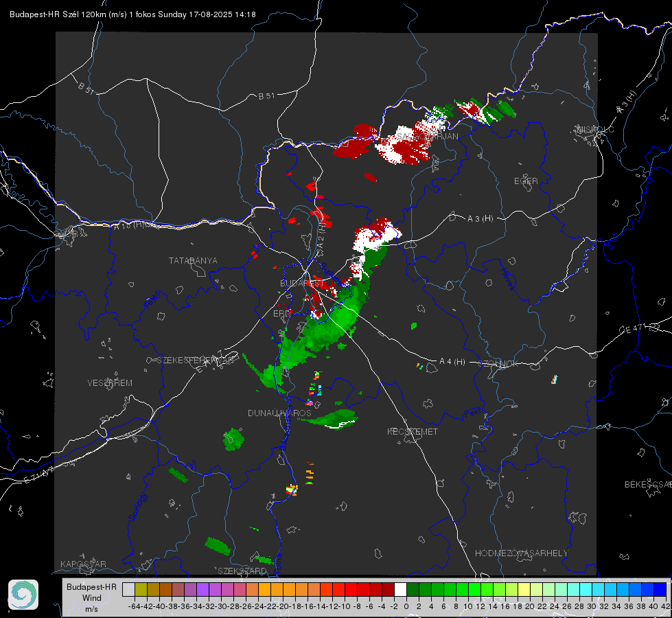Click the VESZPREM city label

tap(110, 382)
